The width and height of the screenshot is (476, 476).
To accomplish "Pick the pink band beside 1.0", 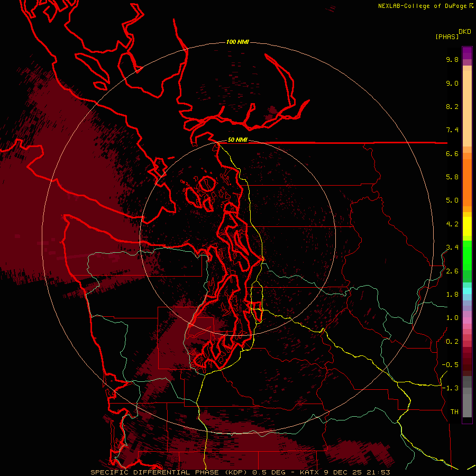I will [467, 321].
